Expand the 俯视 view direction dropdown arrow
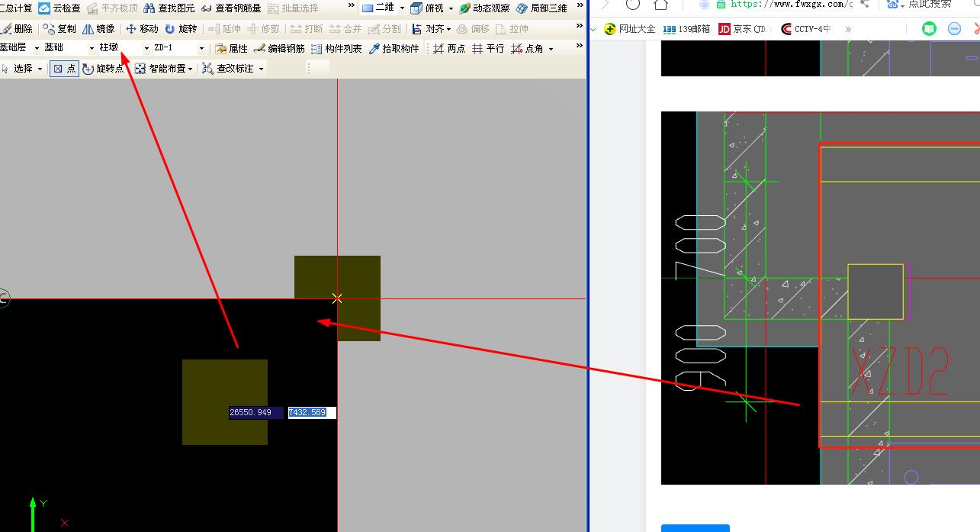Screen dimensions: 980x532 (451, 8)
